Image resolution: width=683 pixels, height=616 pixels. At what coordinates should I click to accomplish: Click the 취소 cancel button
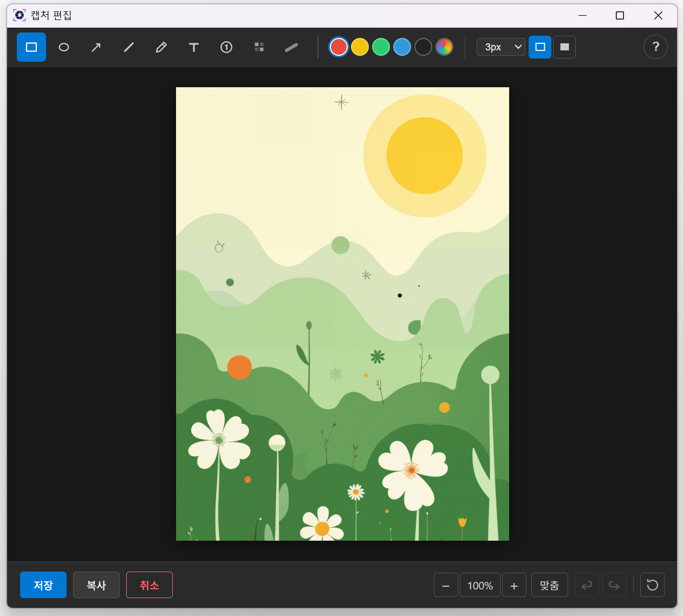point(149,585)
